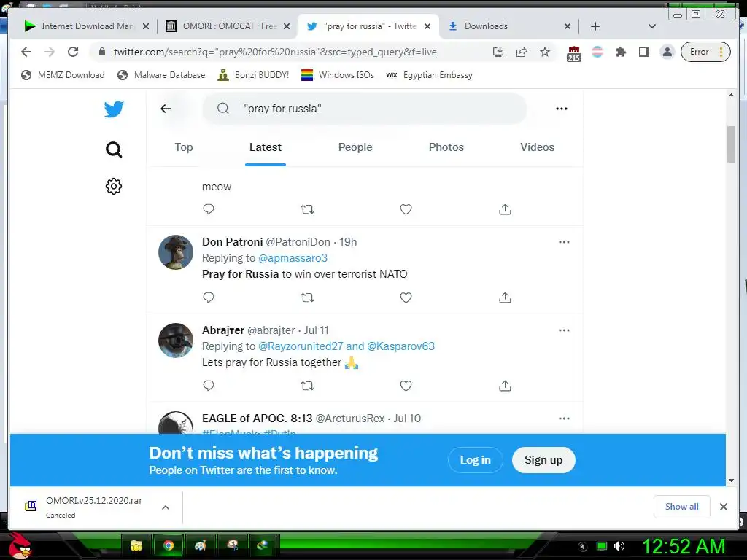Click the share page icon in address bar

coord(522,52)
